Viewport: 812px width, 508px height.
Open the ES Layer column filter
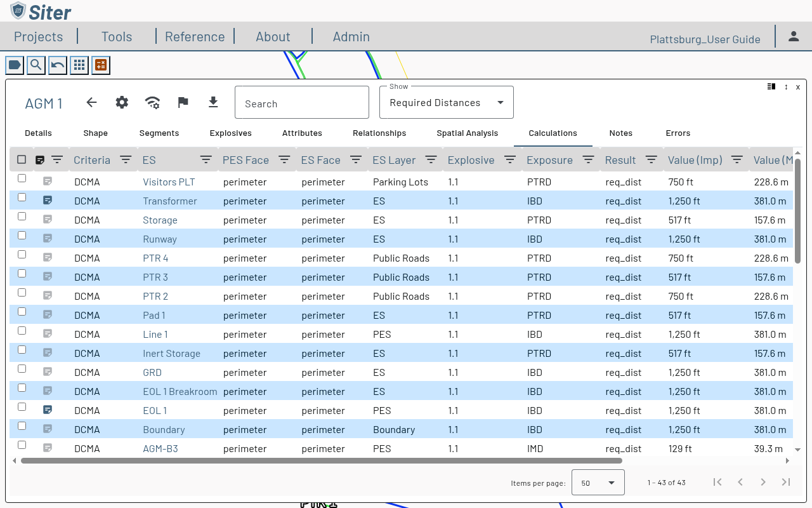[431, 160]
